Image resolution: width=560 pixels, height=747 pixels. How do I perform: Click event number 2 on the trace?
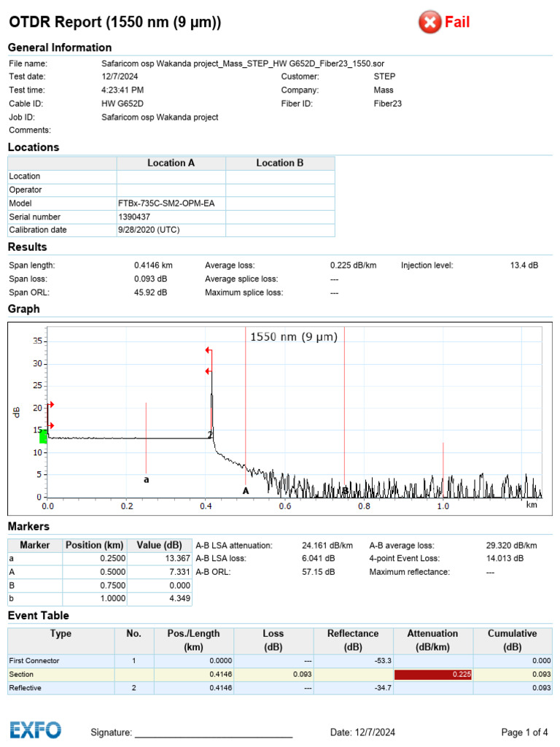pos(210,435)
